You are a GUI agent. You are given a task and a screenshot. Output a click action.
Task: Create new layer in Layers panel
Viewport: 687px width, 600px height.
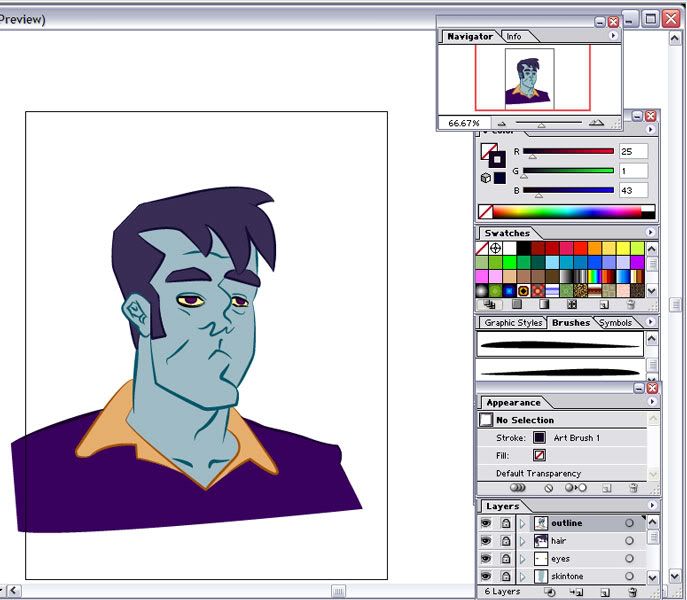[x=605, y=593]
